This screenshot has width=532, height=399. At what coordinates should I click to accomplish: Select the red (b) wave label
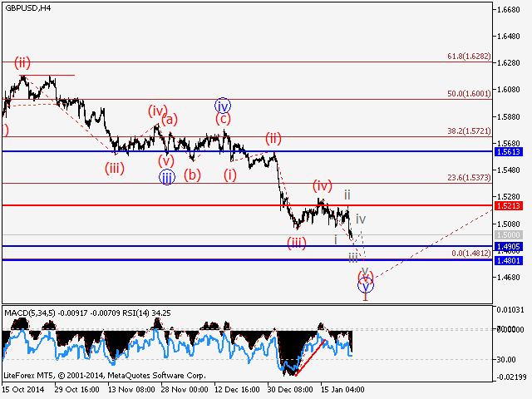pyautogui.click(x=192, y=175)
